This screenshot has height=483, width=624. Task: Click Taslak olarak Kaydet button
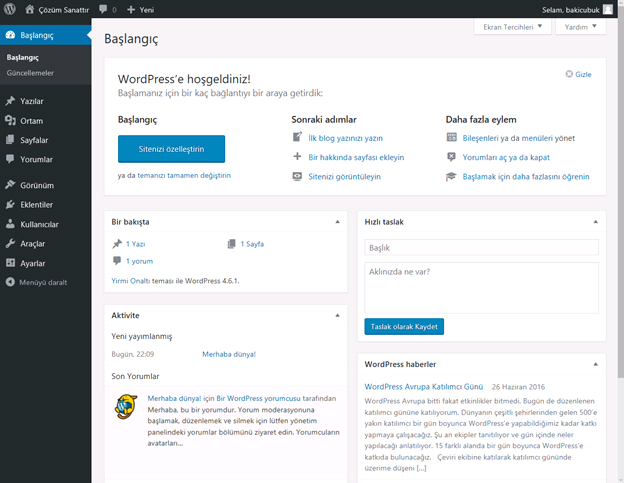click(x=404, y=326)
